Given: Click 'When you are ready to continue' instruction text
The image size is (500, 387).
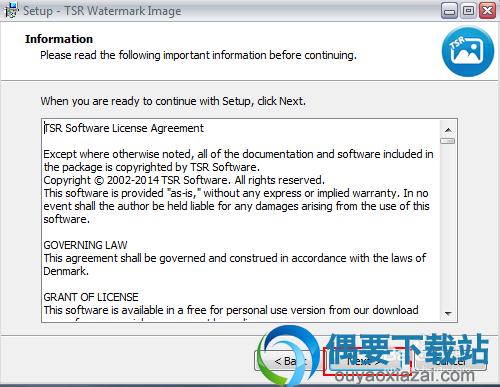Looking at the screenshot, I should point(173,101).
